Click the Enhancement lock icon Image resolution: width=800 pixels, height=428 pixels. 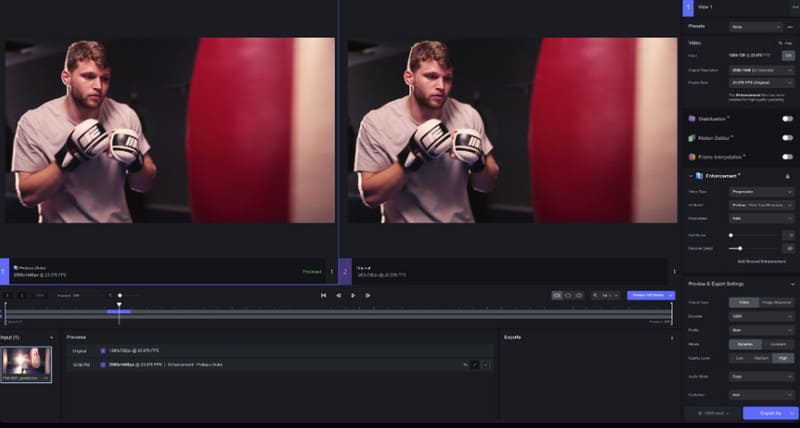788,176
